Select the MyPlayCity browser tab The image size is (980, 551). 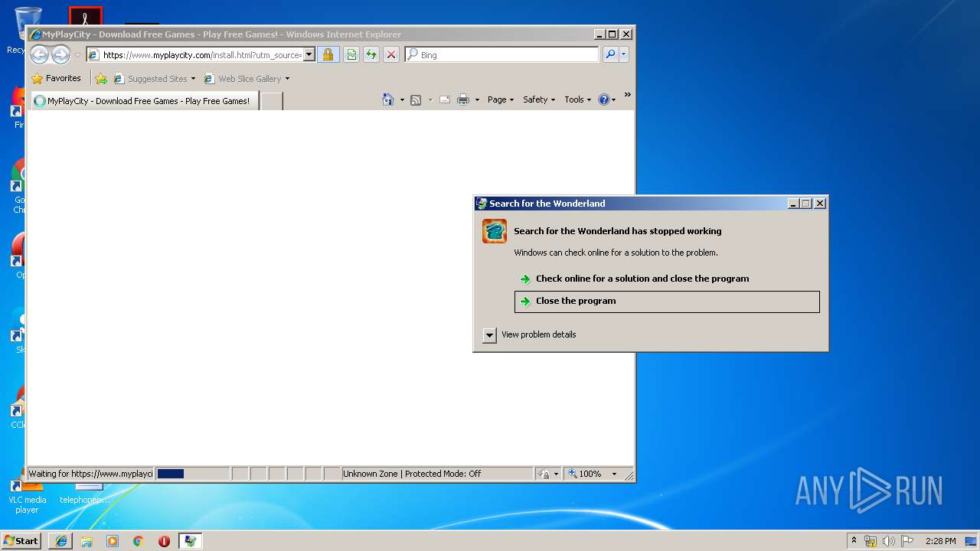tap(144, 101)
